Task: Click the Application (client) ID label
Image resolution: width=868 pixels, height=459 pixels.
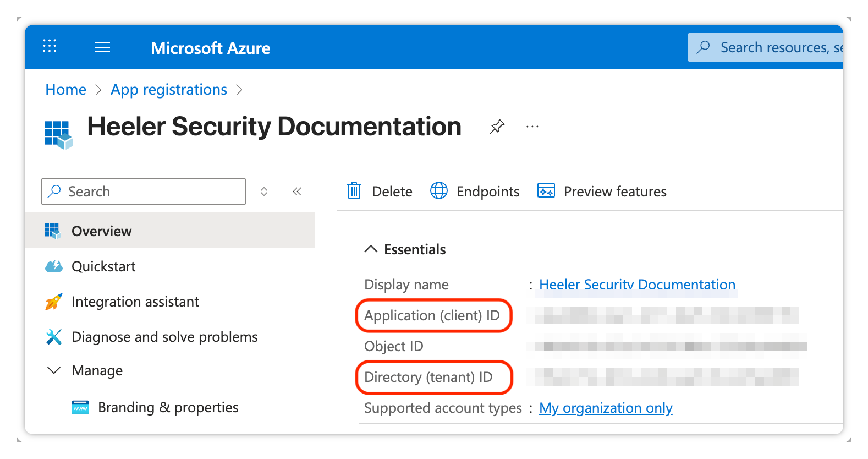Action: pyautogui.click(x=432, y=315)
